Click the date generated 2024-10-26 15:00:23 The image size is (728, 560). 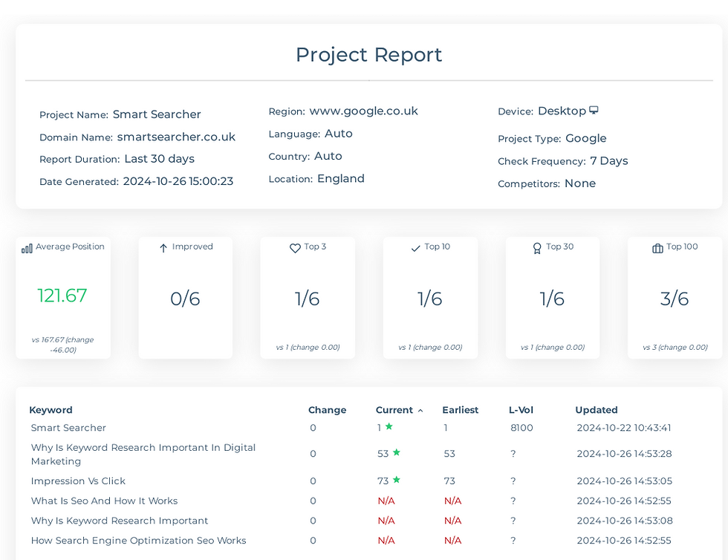[178, 181]
